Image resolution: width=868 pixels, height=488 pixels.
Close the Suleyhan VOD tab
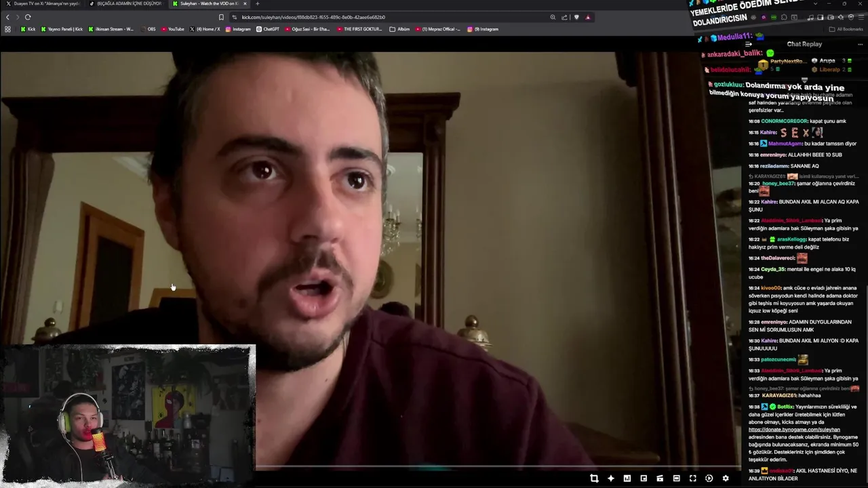tap(245, 3)
